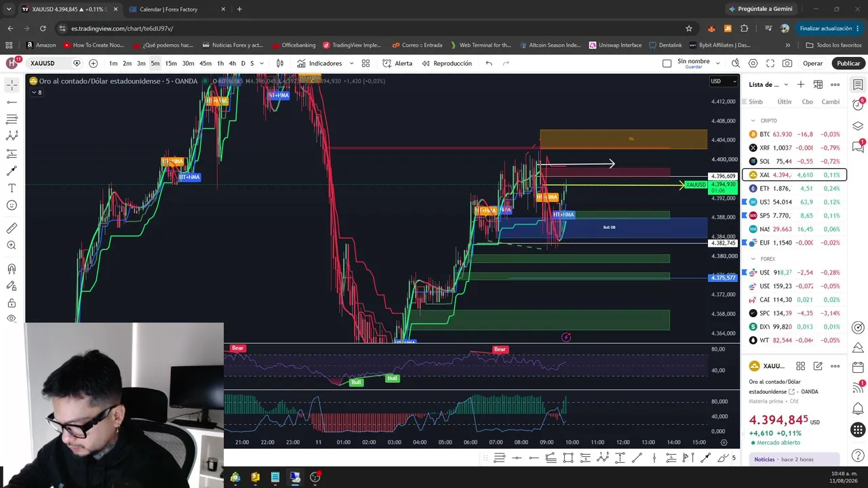The width and height of the screenshot is (868, 488).
Task: Open the candlestick chart type menu
Action: pos(279,63)
